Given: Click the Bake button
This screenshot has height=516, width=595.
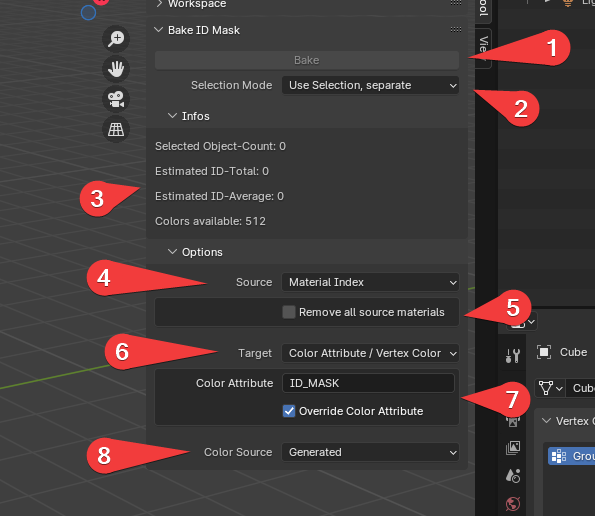Looking at the screenshot, I should pyautogui.click(x=307, y=60).
